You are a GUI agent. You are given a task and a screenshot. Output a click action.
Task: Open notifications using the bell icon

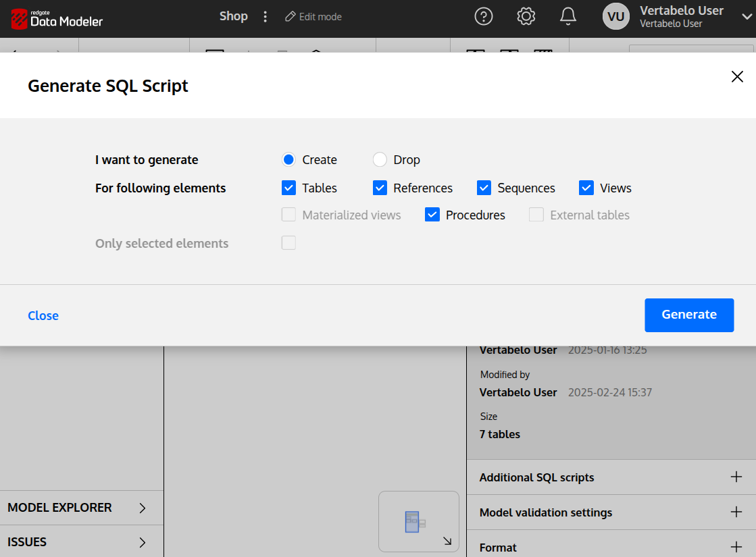[x=568, y=16]
